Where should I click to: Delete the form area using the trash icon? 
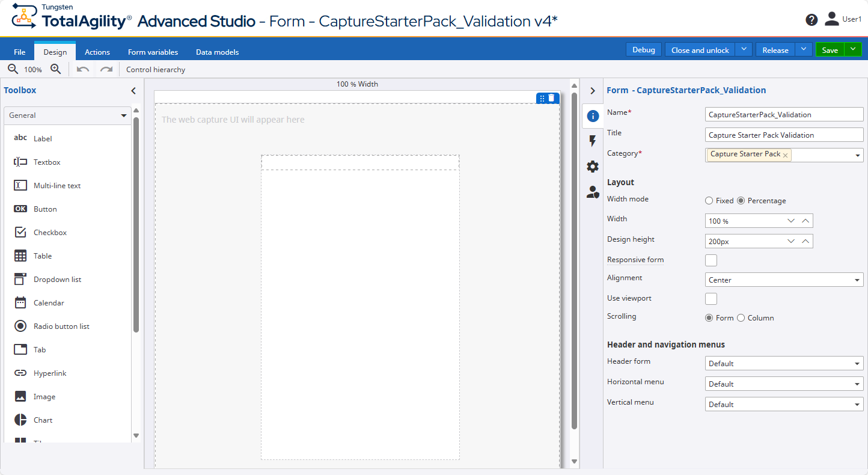[553, 97]
